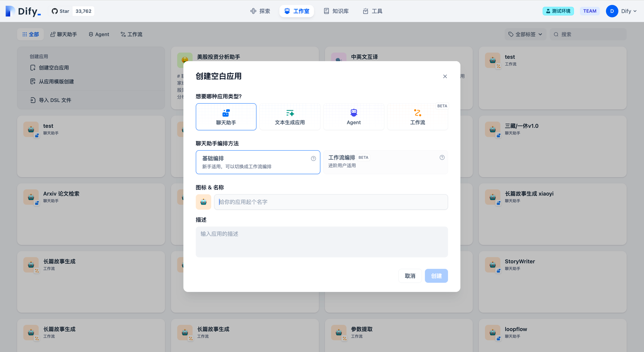644x352 pixels.
Task: Expand the 全部标签 dropdown
Action: 525,34
